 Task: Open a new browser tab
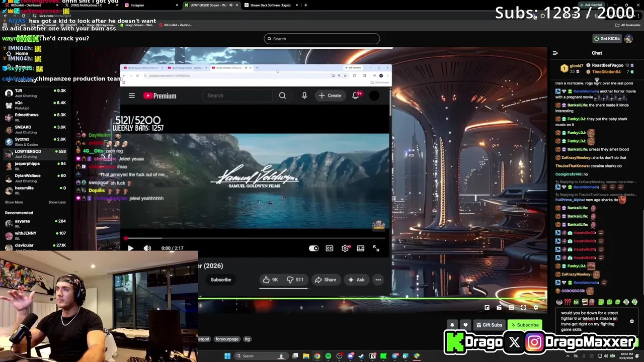(x=305, y=5)
